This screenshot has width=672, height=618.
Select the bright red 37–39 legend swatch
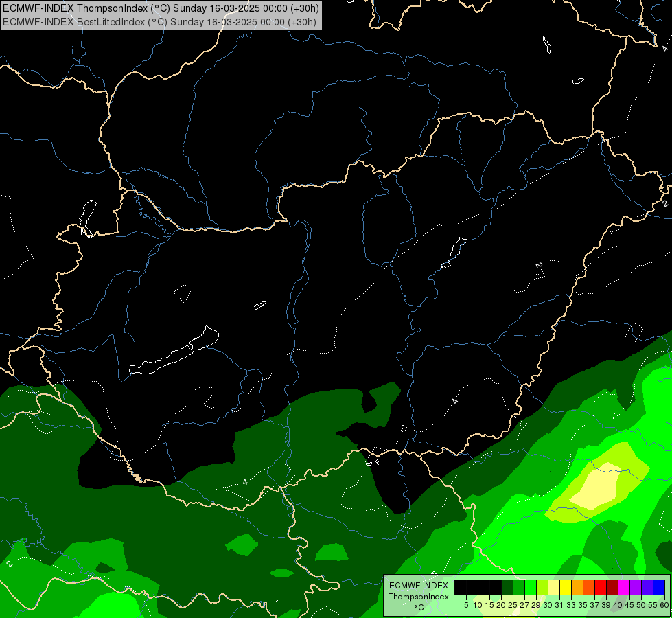click(601, 587)
